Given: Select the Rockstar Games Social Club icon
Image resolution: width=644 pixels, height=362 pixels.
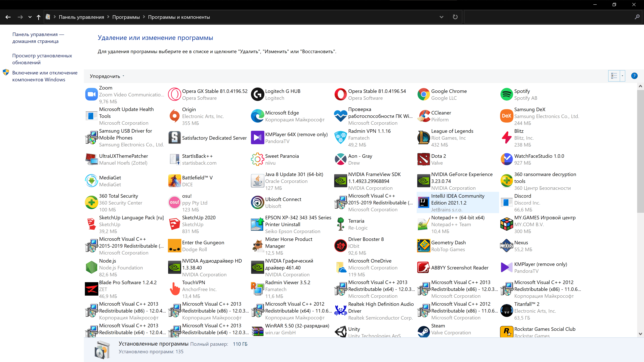Looking at the screenshot, I should 506,332.
